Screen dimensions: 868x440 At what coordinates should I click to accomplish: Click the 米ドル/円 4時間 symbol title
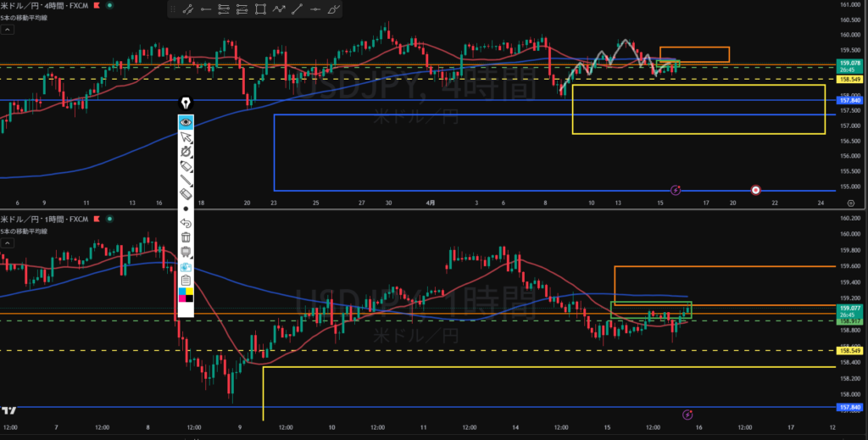click(x=42, y=6)
